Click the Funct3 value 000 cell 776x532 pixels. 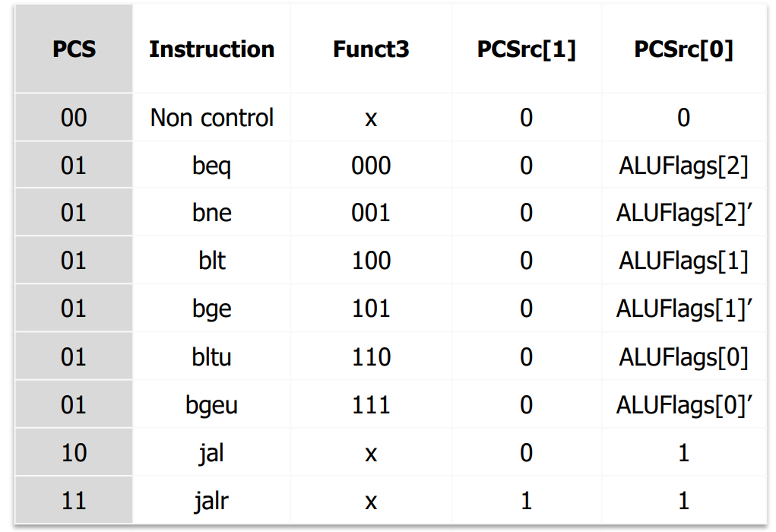(371, 166)
